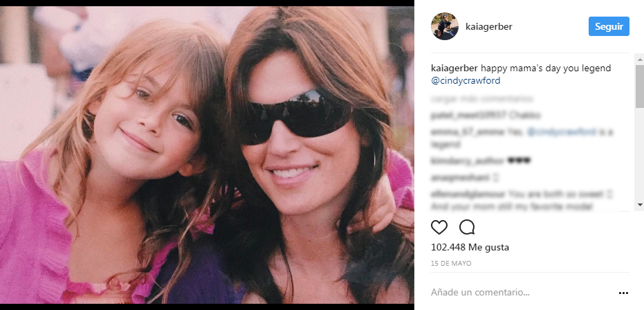644x310 pixels.
Task: Click the comments scrollbar thumb
Action: 639,86
